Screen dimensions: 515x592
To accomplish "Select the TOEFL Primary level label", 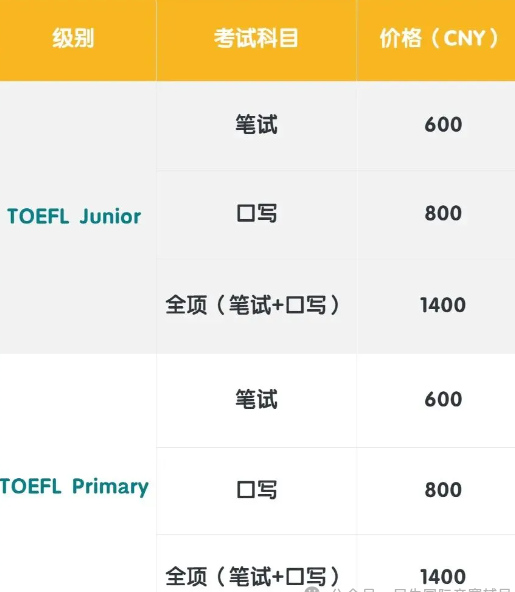I will click(74, 487).
